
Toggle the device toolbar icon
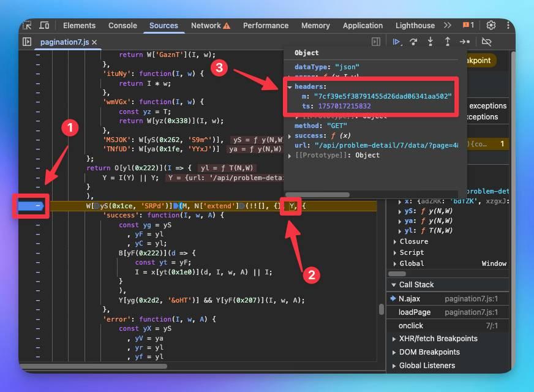coord(44,26)
